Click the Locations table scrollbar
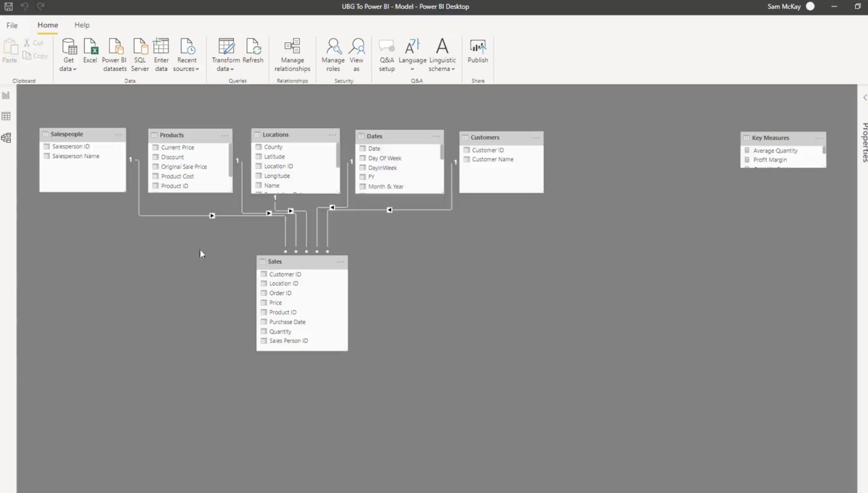868x493 pixels. click(338, 155)
